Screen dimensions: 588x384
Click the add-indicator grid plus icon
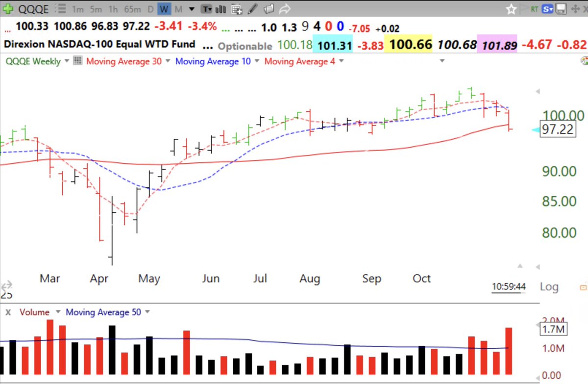tap(237, 9)
